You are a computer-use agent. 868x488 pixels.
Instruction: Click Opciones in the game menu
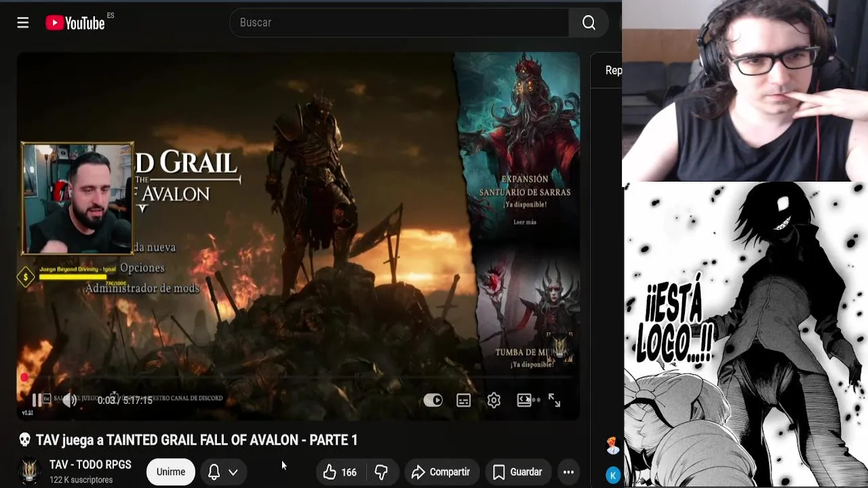click(x=142, y=268)
